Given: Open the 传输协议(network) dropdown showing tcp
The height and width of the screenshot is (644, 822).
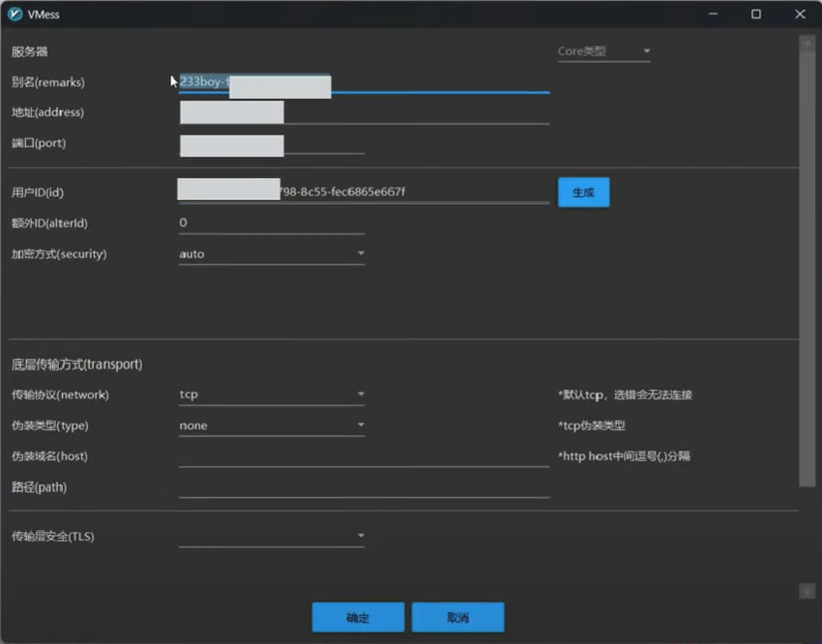Looking at the screenshot, I should 271,395.
